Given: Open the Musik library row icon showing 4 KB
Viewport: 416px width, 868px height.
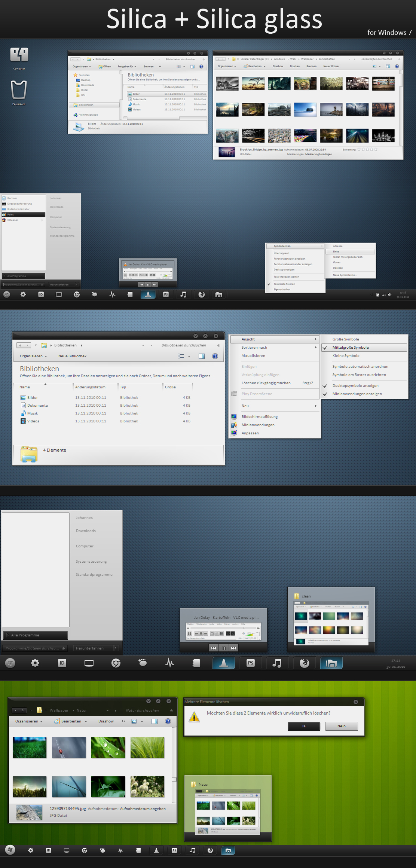Looking at the screenshot, I should click(x=23, y=413).
